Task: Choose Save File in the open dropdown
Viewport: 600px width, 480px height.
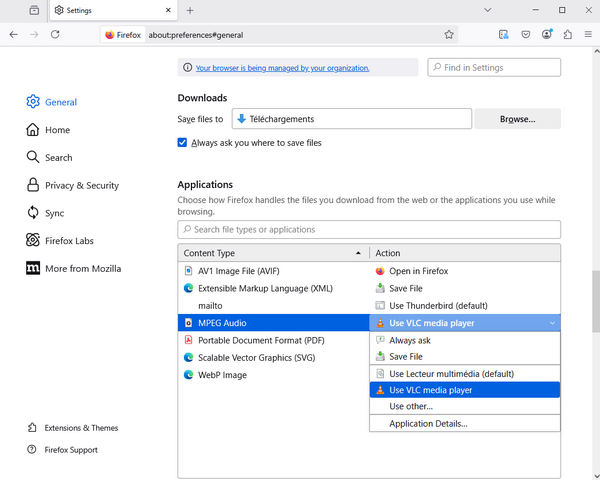Action: (465, 356)
